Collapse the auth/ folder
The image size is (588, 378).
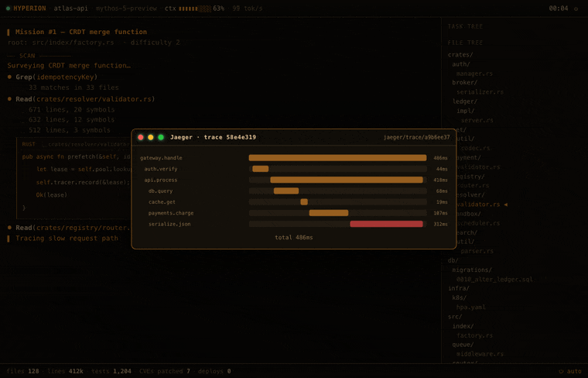click(461, 64)
